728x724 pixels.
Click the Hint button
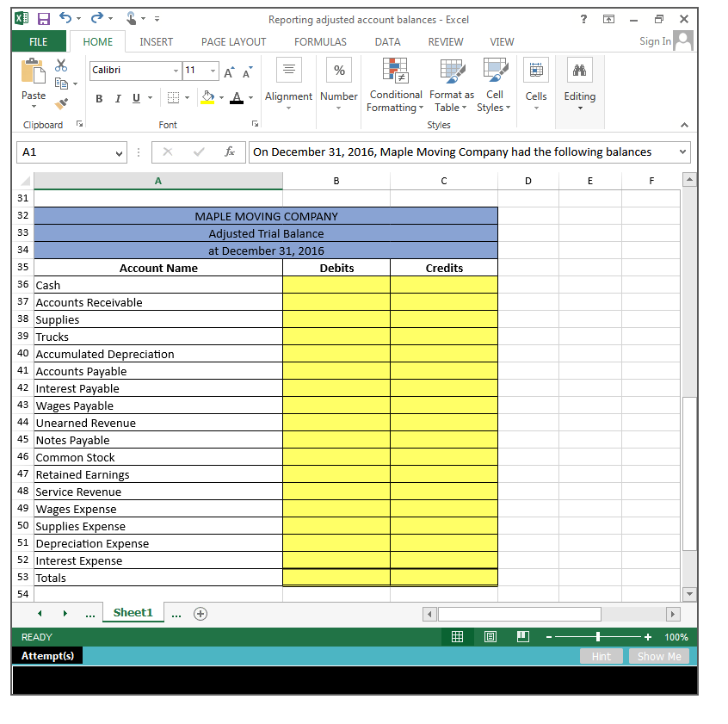point(602,656)
